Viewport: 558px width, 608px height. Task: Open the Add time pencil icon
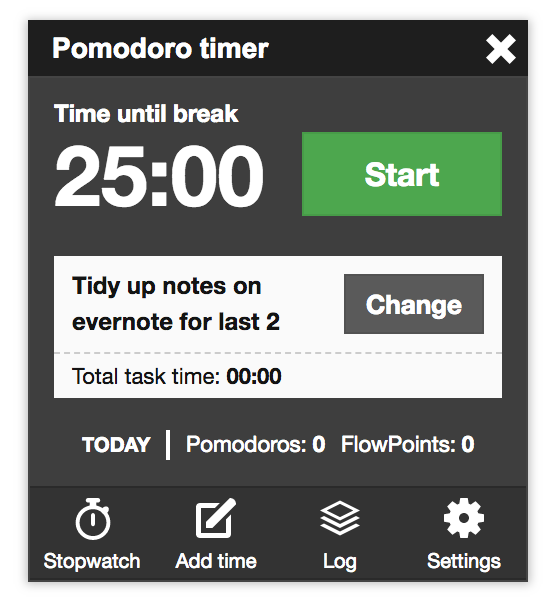pos(216,518)
